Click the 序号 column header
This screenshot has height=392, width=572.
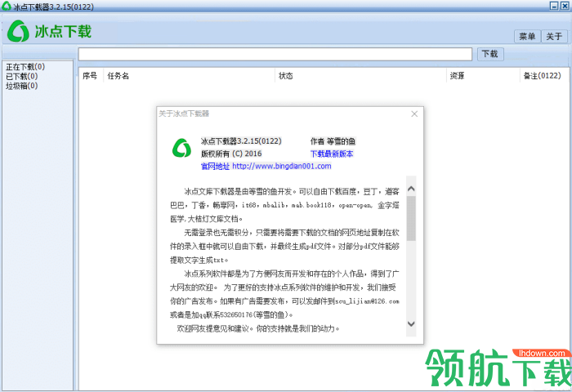[x=90, y=76]
